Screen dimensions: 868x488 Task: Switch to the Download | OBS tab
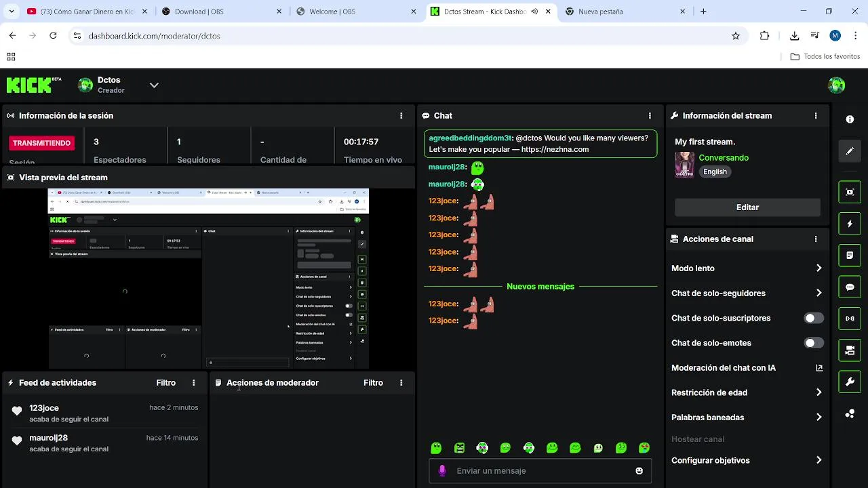pyautogui.click(x=220, y=12)
